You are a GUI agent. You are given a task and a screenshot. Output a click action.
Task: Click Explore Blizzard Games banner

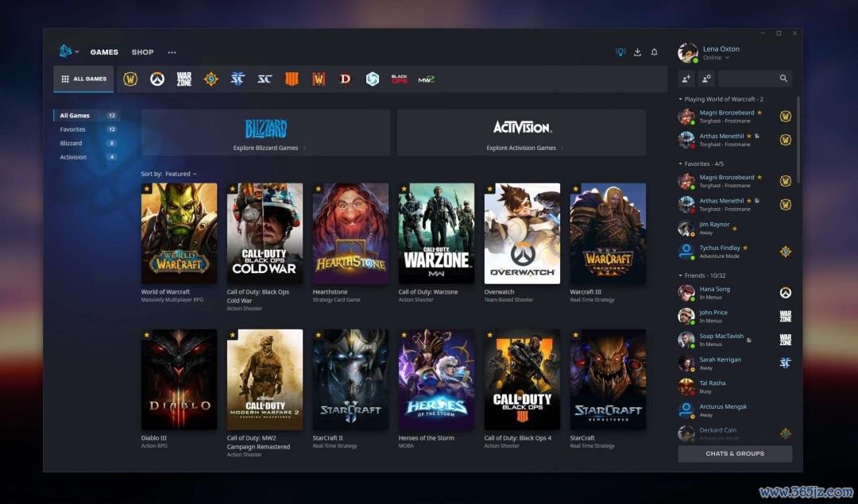pyautogui.click(x=266, y=133)
